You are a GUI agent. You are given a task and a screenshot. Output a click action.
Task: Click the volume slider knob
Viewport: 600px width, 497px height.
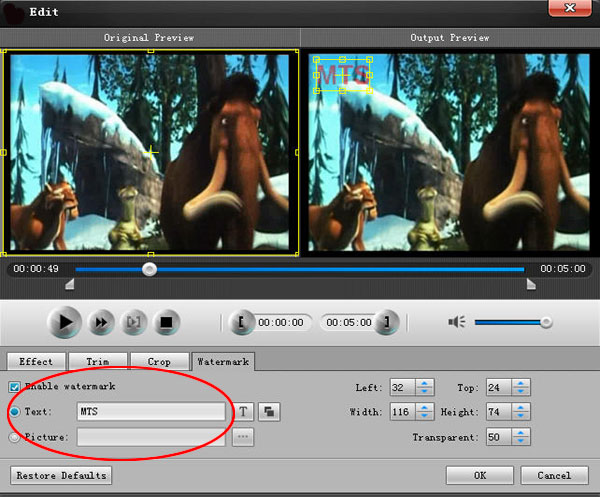tap(546, 322)
